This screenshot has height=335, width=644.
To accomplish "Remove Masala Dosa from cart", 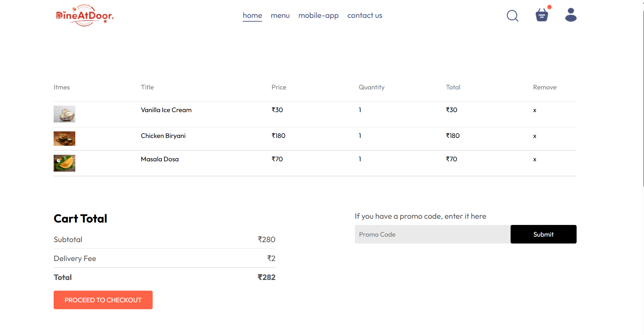I will [x=534, y=160].
